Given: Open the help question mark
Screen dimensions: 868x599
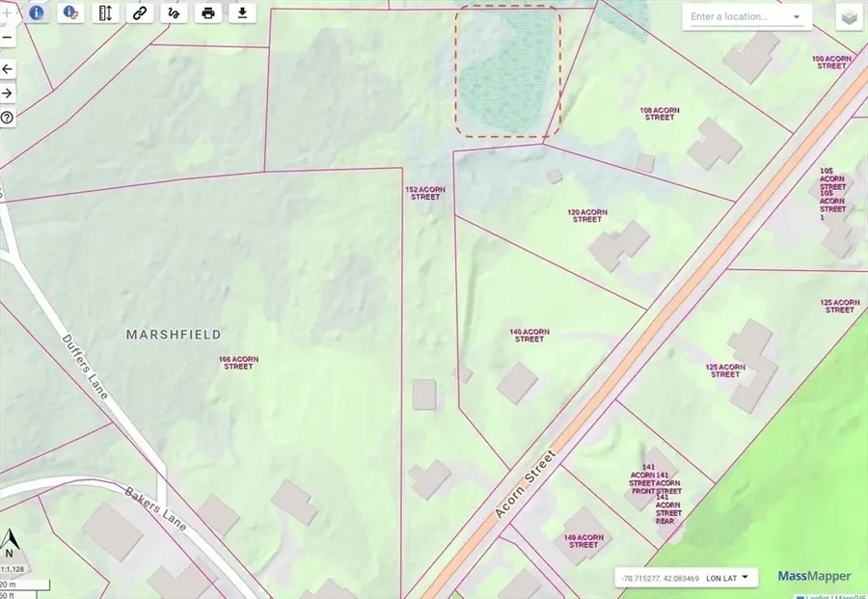Looking at the screenshot, I should coord(8,118).
